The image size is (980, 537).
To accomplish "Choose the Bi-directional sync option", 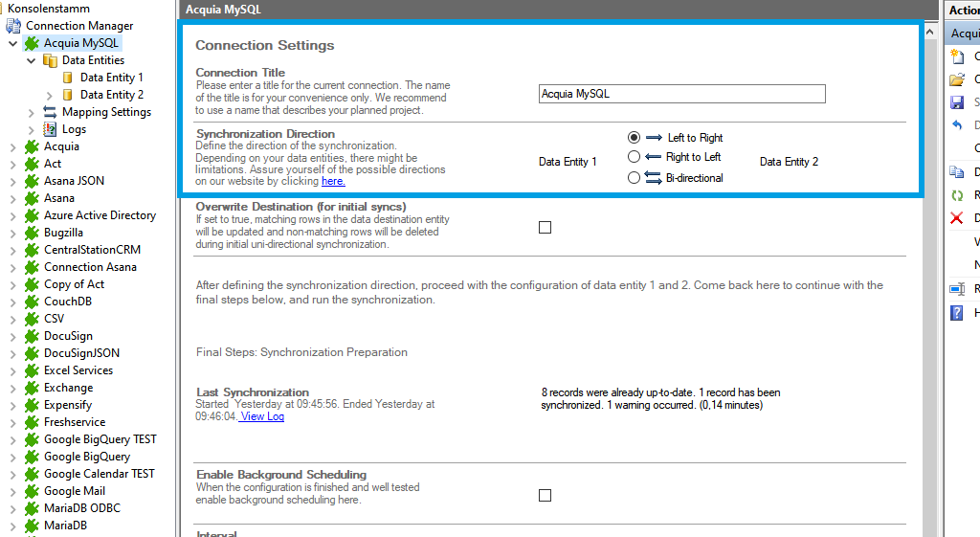I will [634, 178].
